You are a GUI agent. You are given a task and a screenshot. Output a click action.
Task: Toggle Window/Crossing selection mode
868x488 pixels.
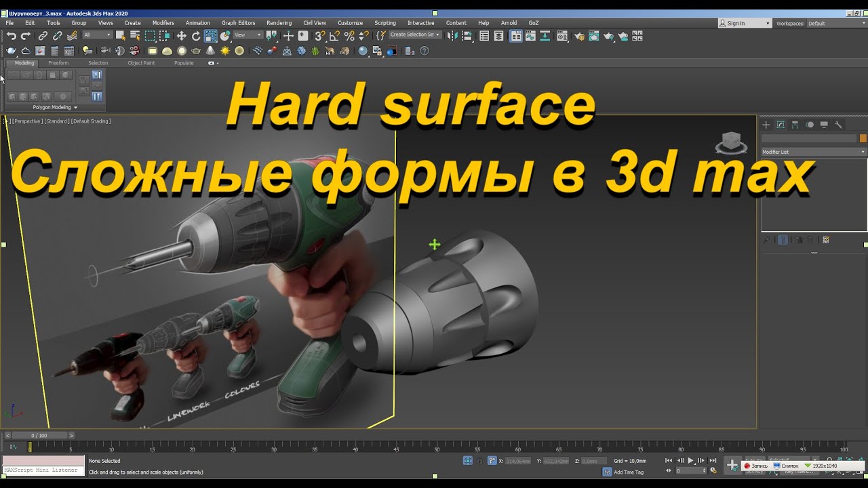[164, 36]
